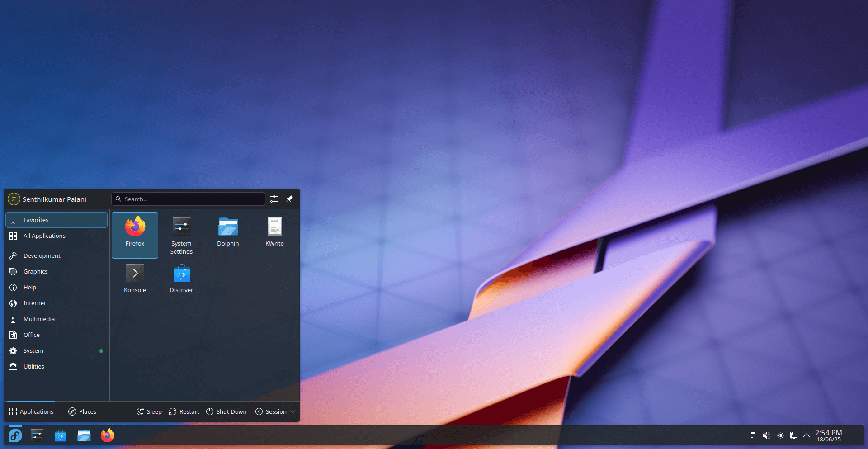
Task: Launch Firefox from the taskbar
Action: 108,435
